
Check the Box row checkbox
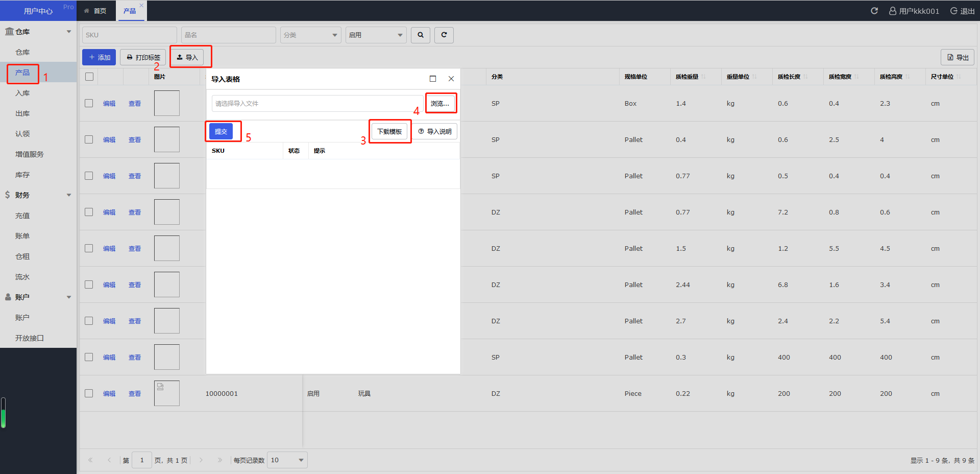tap(89, 103)
